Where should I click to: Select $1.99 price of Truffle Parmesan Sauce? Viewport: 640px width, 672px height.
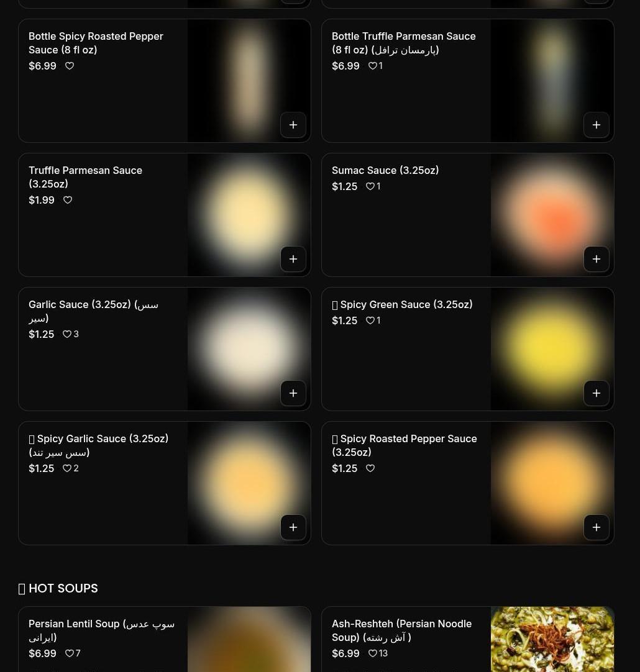click(42, 200)
